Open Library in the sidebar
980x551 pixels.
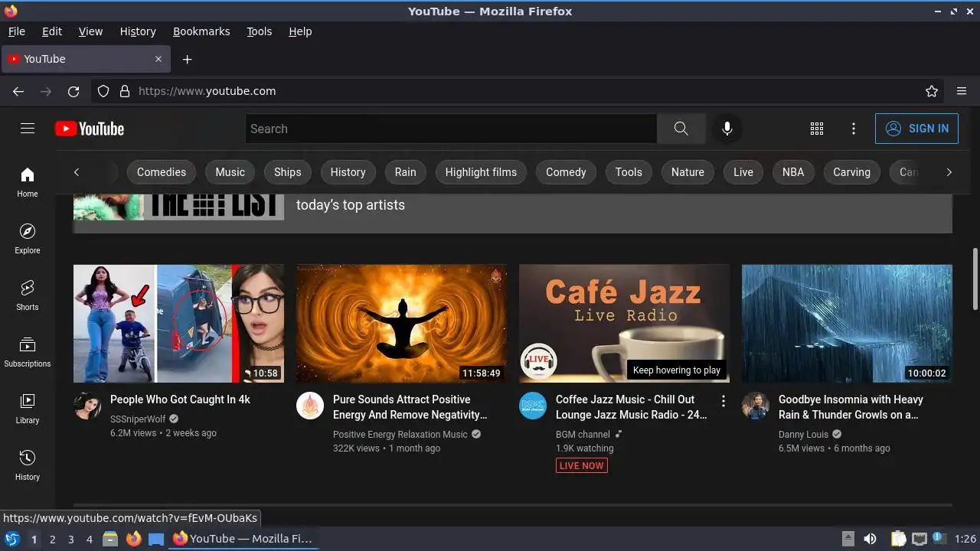[28, 409]
